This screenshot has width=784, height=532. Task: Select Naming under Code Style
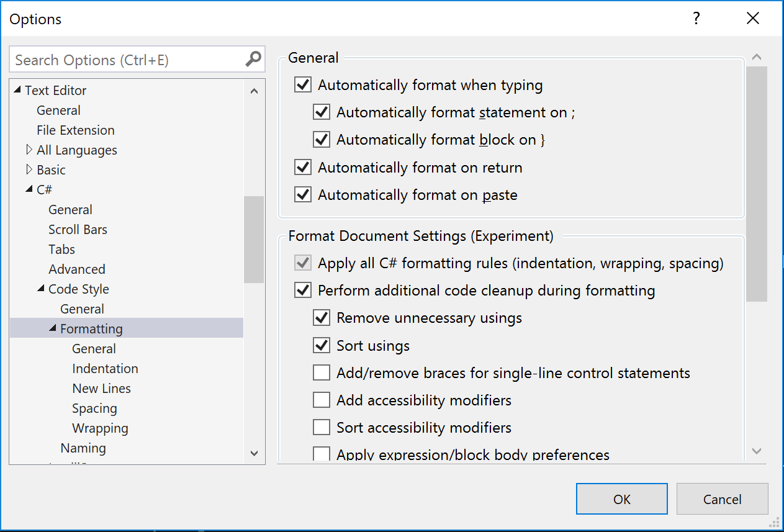tap(83, 448)
